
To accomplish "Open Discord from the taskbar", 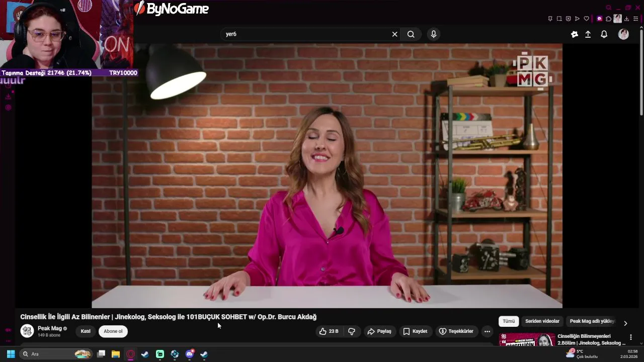I will (190, 354).
